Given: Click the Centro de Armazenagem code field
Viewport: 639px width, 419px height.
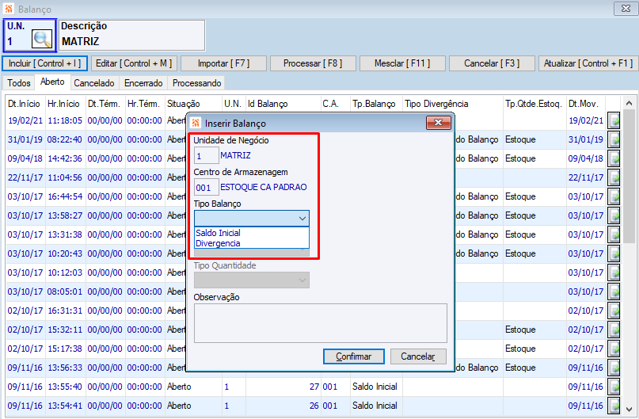Looking at the screenshot, I should pos(206,187).
